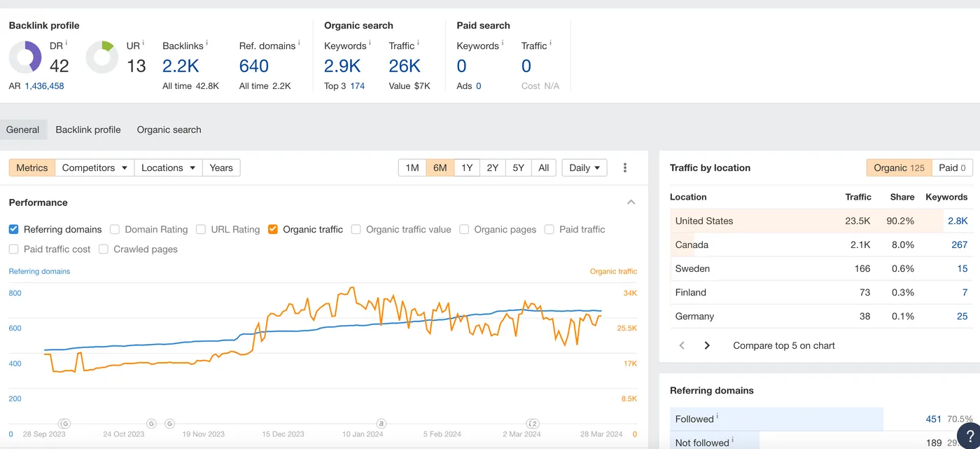Click the info icon next to Not followed

point(734,440)
